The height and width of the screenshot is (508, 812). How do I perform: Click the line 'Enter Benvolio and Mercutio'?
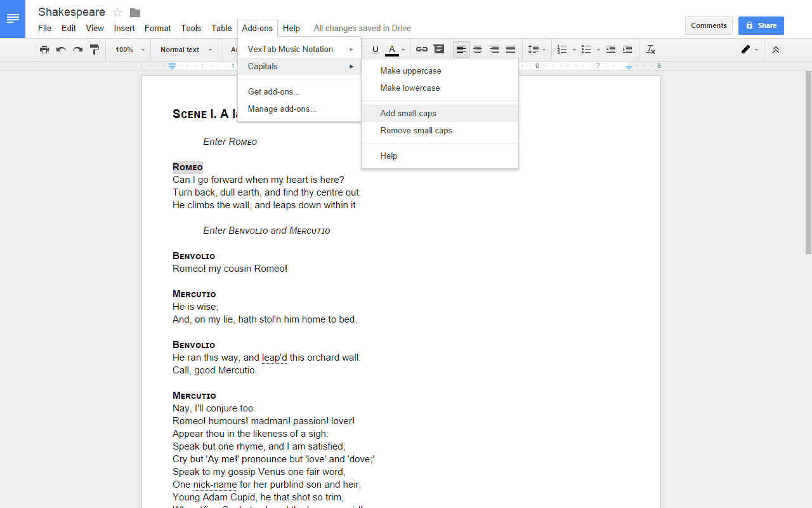point(266,231)
